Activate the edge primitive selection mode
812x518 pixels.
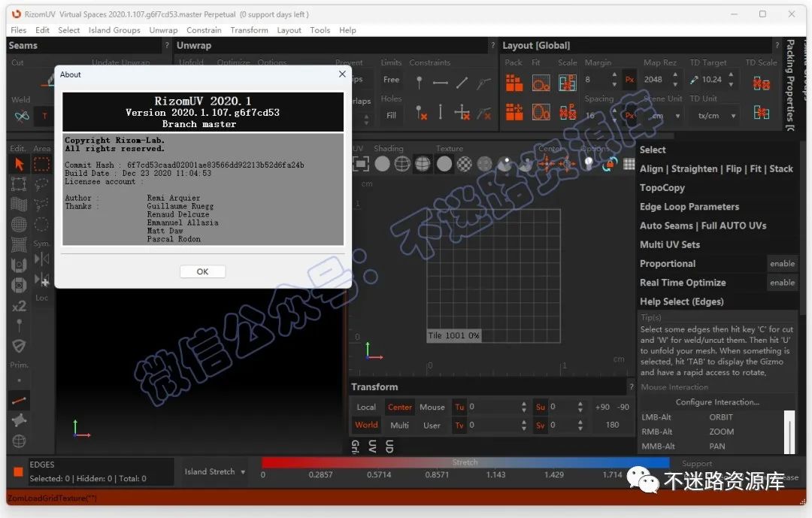pos(19,401)
